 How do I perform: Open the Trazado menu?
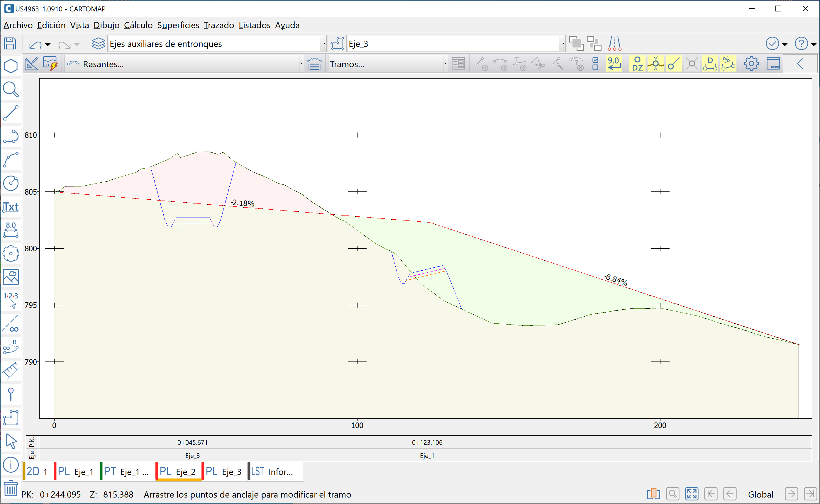(x=219, y=25)
